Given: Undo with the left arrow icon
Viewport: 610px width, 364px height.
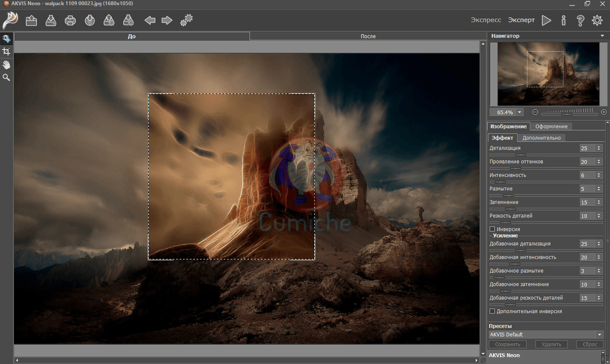Looking at the screenshot, I should pyautogui.click(x=149, y=20).
